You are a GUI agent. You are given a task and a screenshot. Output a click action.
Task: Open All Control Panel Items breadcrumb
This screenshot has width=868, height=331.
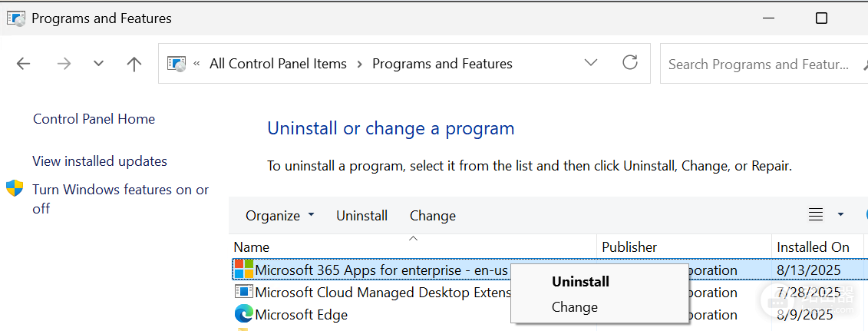pos(278,64)
